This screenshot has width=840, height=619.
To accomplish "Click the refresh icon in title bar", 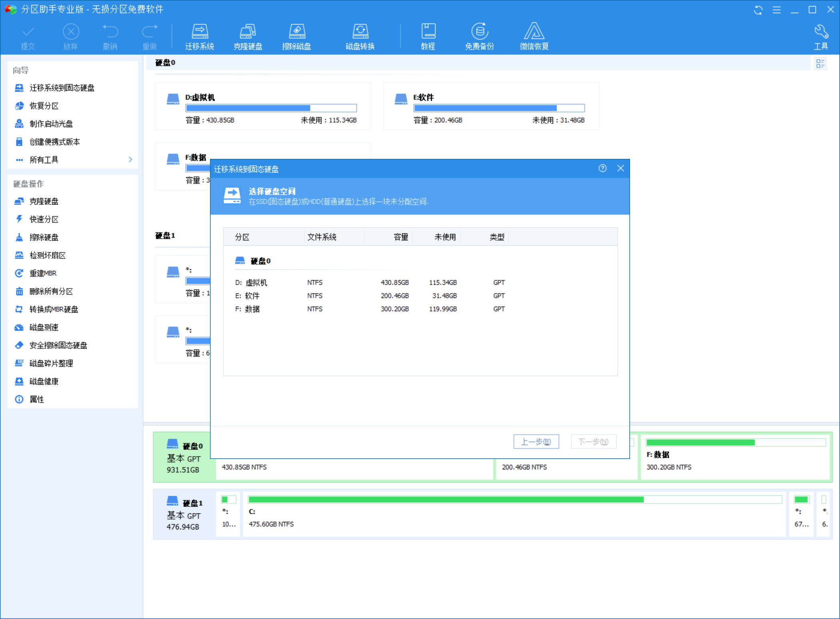I will click(x=758, y=10).
